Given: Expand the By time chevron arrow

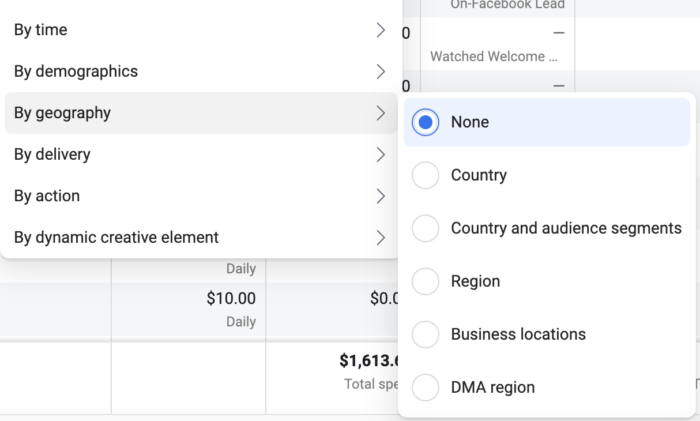Looking at the screenshot, I should point(380,30).
